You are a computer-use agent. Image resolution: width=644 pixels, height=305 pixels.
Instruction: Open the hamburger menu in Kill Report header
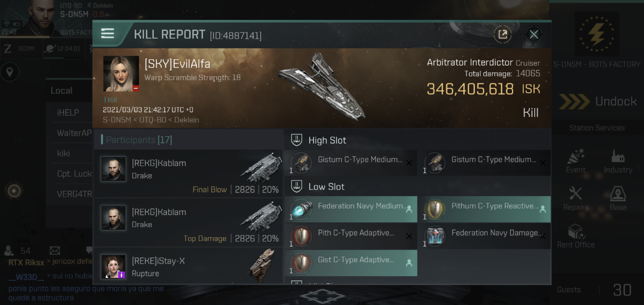coord(107,33)
